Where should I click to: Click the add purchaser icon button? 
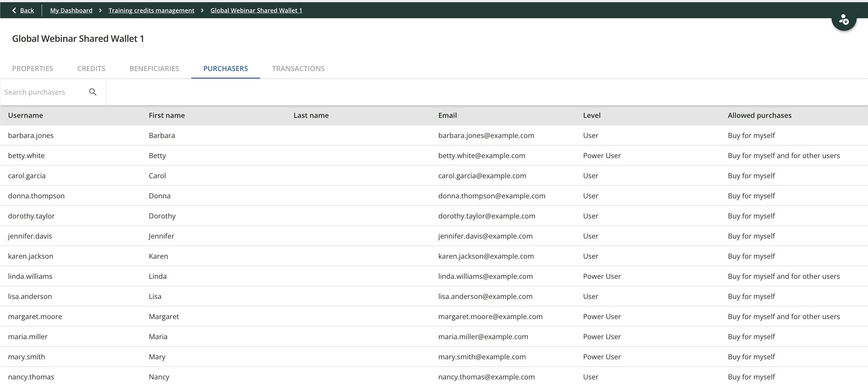pyautogui.click(x=843, y=19)
